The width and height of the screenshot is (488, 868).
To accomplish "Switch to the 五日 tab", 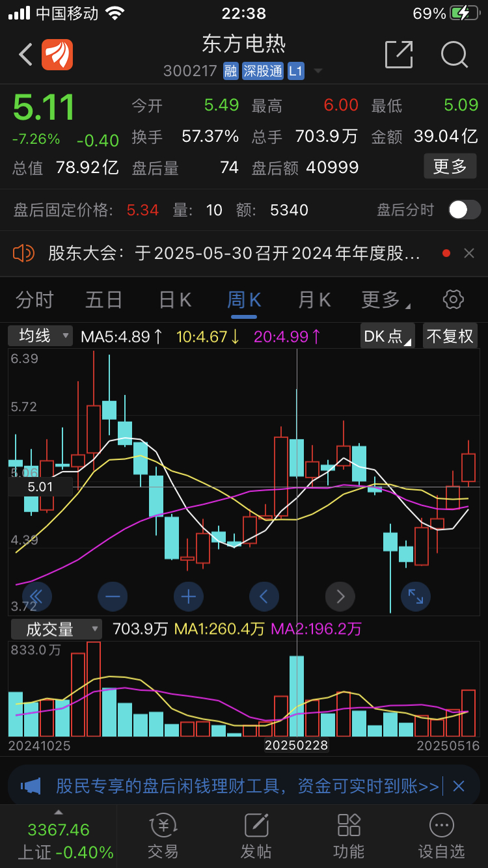I will (x=104, y=300).
